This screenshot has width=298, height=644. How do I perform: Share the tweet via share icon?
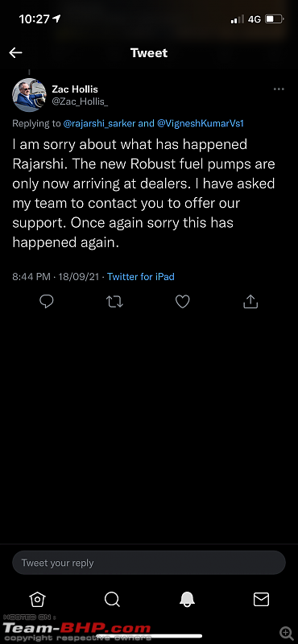pos(250,301)
